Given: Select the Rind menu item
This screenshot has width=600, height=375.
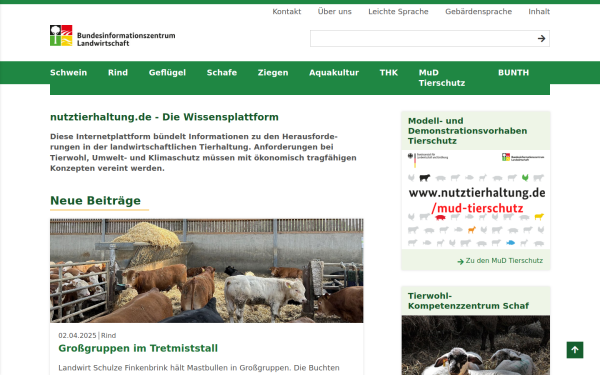Looking at the screenshot, I should point(118,73).
